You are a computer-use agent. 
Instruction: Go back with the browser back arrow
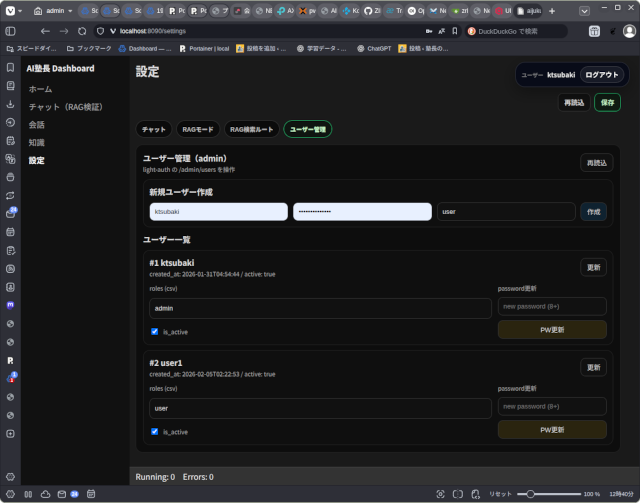[x=45, y=31]
